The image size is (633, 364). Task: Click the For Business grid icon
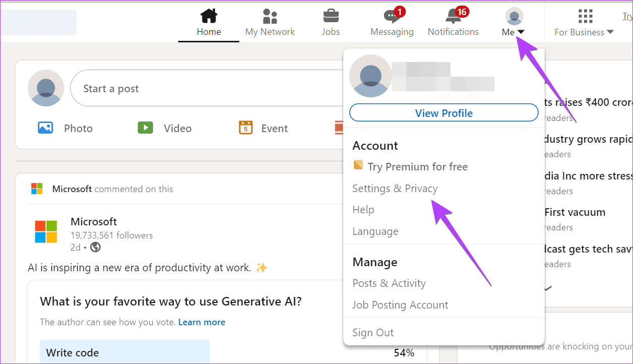click(x=585, y=16)
